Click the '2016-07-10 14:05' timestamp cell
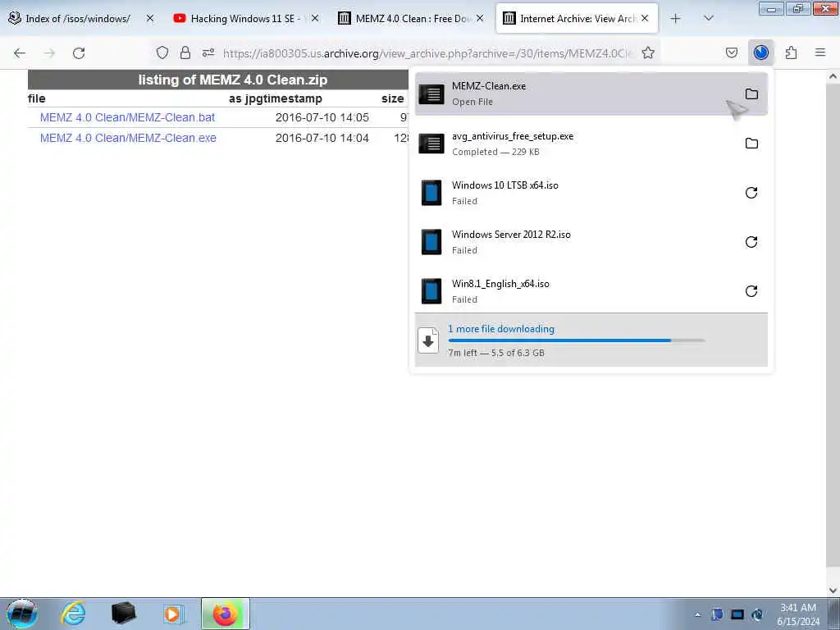Screen dimensions: 840x630 (322, 117)
